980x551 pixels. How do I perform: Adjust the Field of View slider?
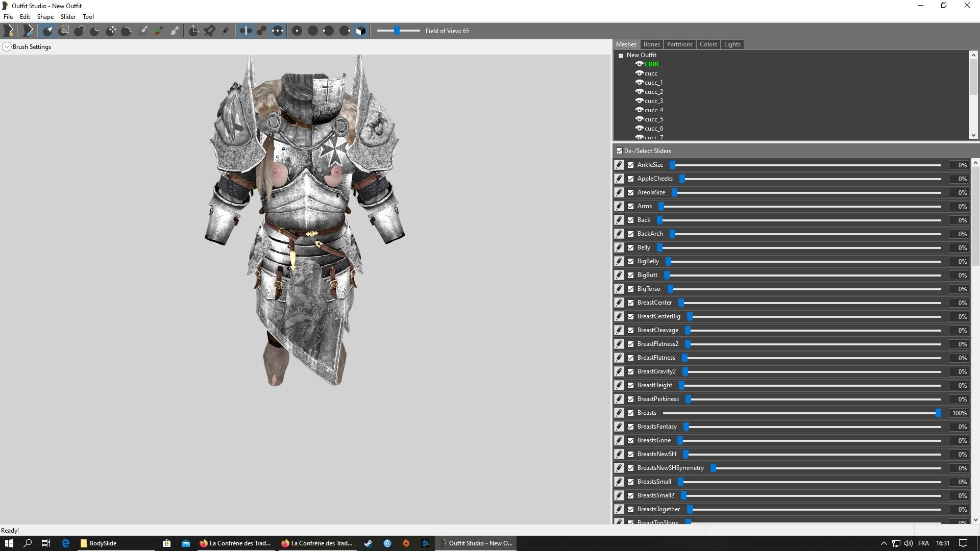397,31
